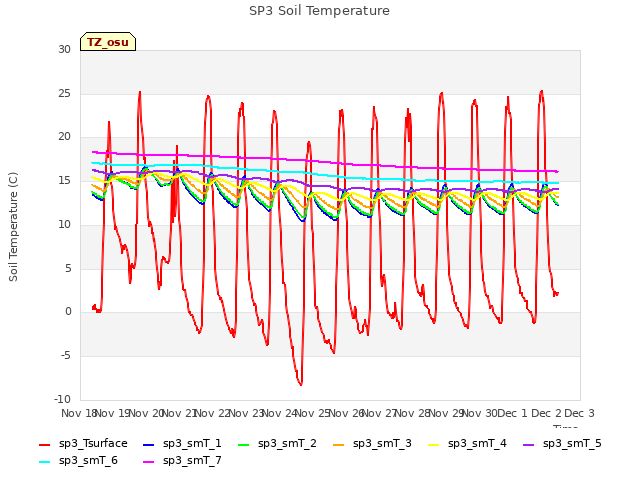Click the lowest red dip near -8 C
This screenshot has width=640, height=480.
(301, 384)
